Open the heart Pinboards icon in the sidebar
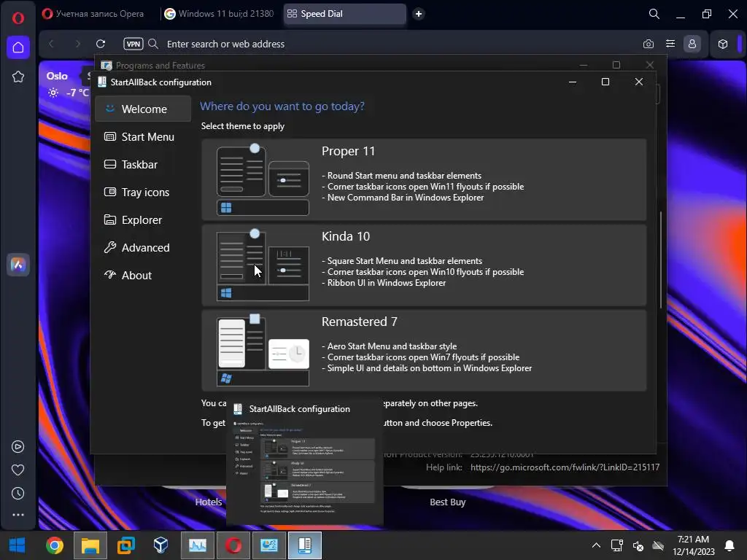 tap(18, 470)
